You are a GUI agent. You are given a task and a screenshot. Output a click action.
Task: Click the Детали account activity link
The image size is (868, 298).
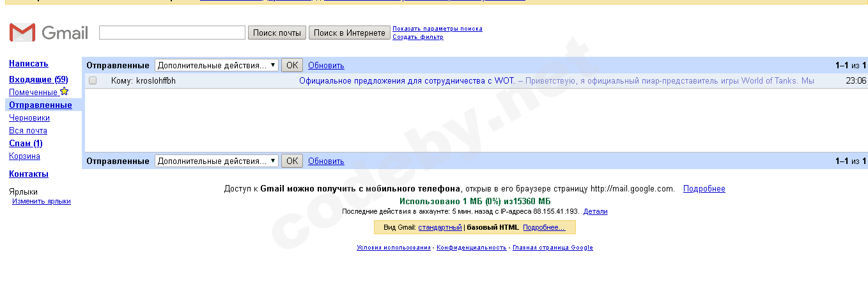tap(596, 211)
